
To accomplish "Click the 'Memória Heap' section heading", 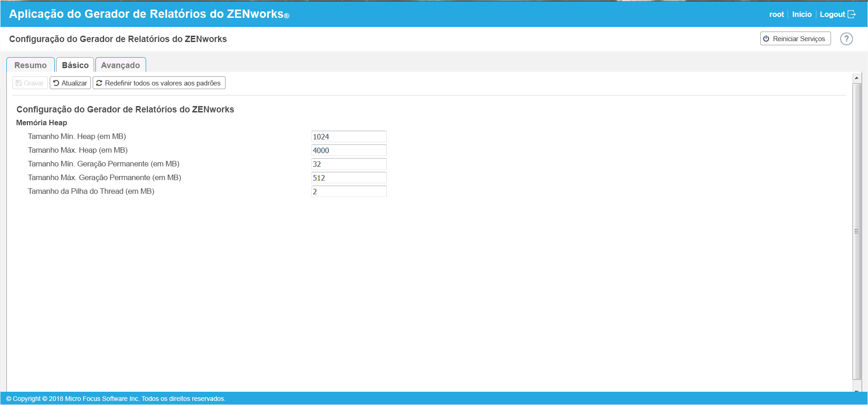I will click(42, 123).
